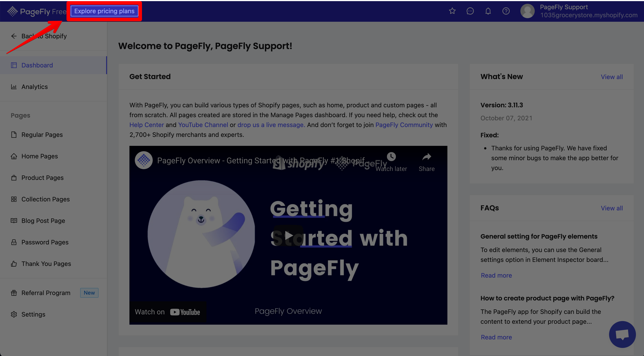Click the Home Pages house icon
This screenshot has height=356, width=644.
click(x=14, y=156)
